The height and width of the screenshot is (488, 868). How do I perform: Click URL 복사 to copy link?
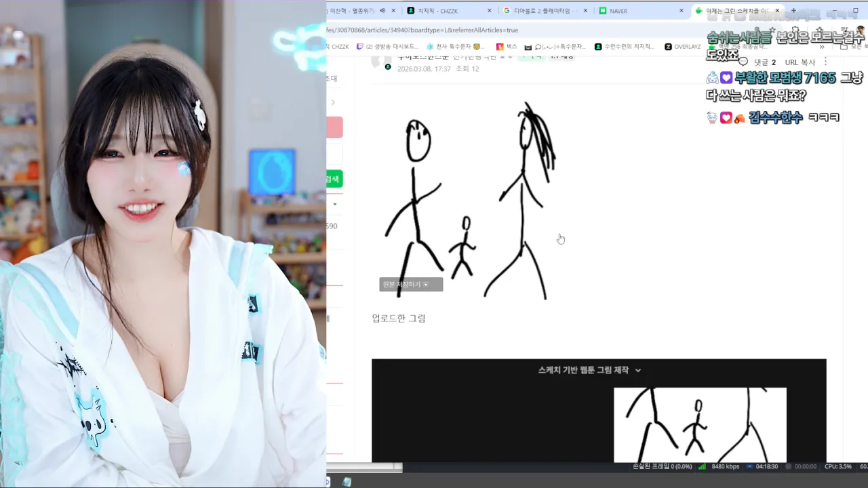(x=800, y=62)
